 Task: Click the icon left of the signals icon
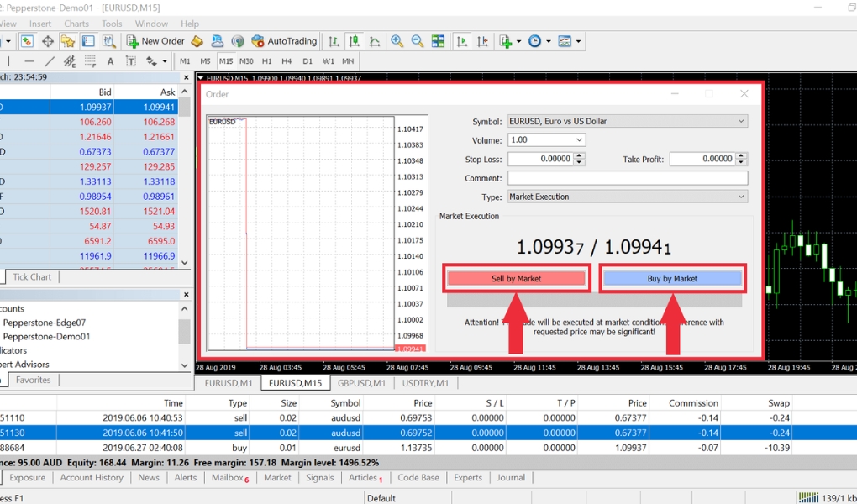click(x=218, y=41)
